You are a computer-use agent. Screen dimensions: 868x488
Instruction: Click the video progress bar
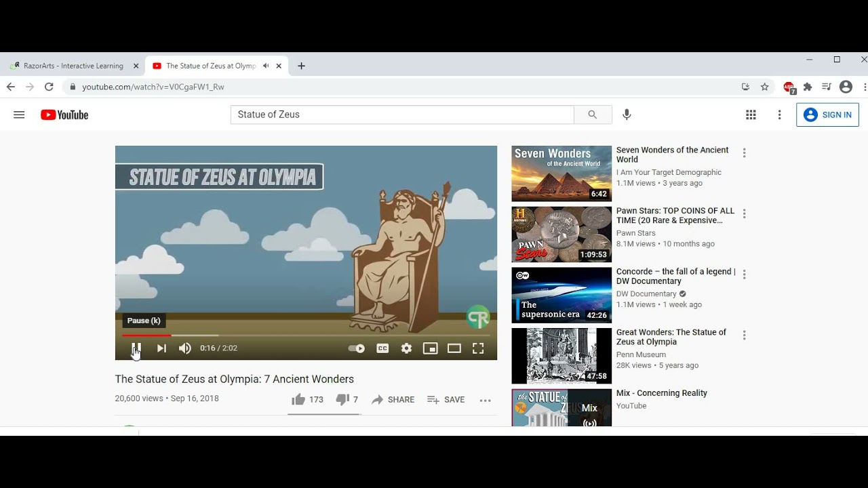tap(306, 335)
